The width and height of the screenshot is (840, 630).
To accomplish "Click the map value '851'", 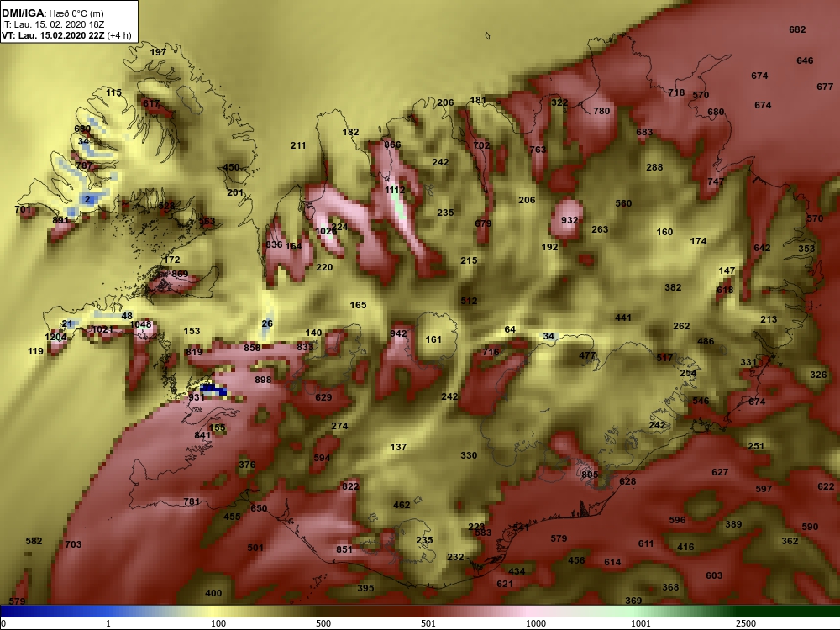I will coord(344,549).
